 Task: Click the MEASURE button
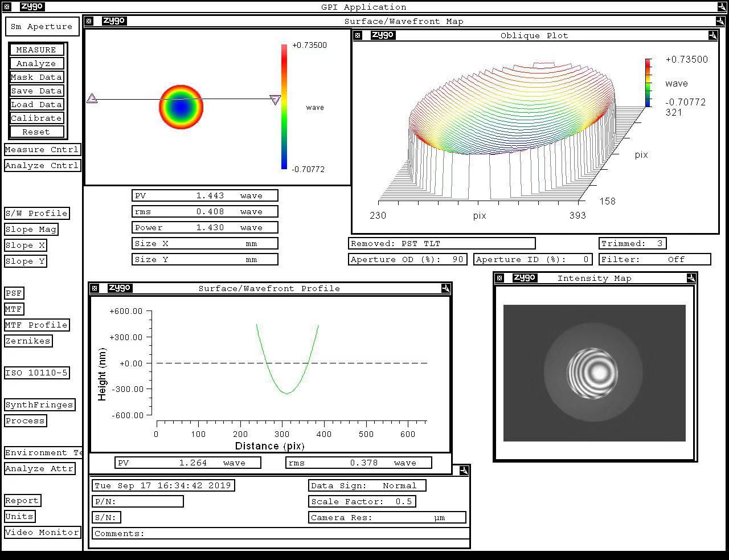coord(36,50)
